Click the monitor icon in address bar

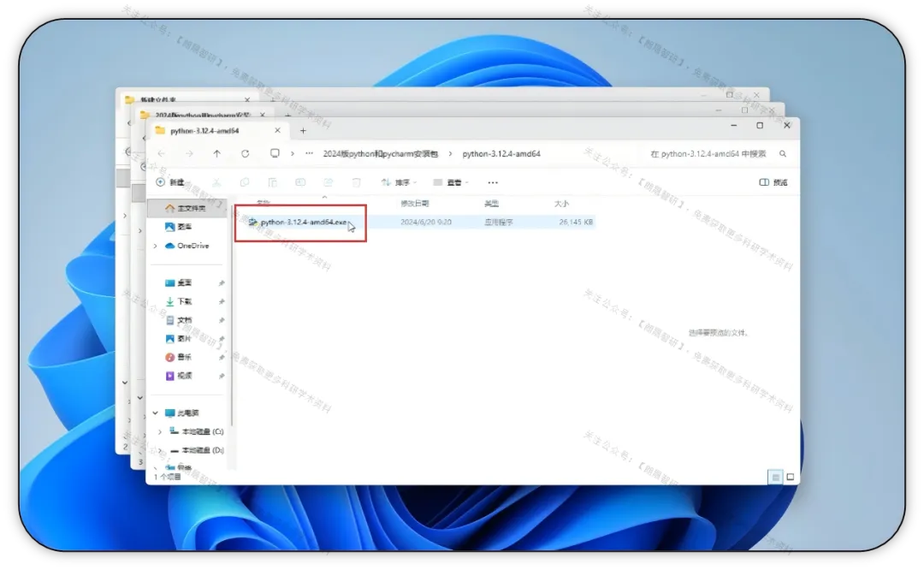275,153
